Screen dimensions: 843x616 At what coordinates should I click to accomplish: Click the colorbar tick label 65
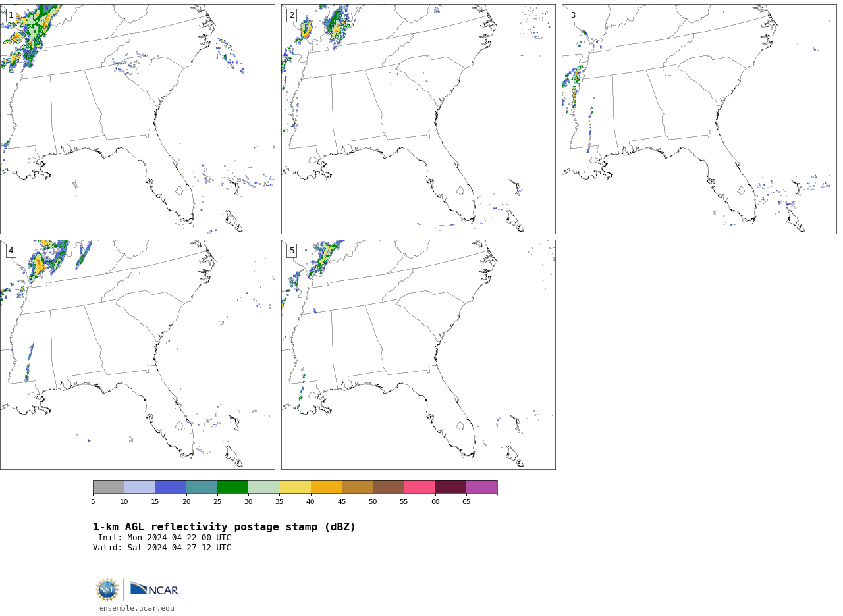coord(466,502)
